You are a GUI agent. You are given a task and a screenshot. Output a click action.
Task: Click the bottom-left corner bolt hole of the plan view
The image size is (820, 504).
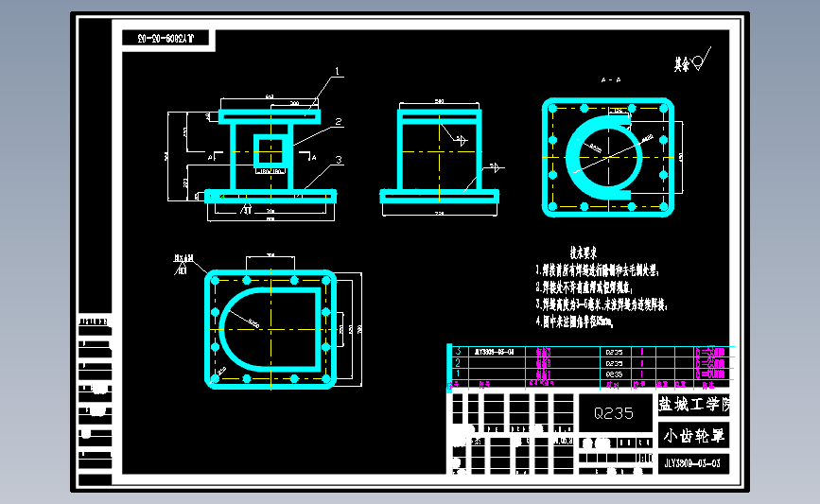pos(215,378)
